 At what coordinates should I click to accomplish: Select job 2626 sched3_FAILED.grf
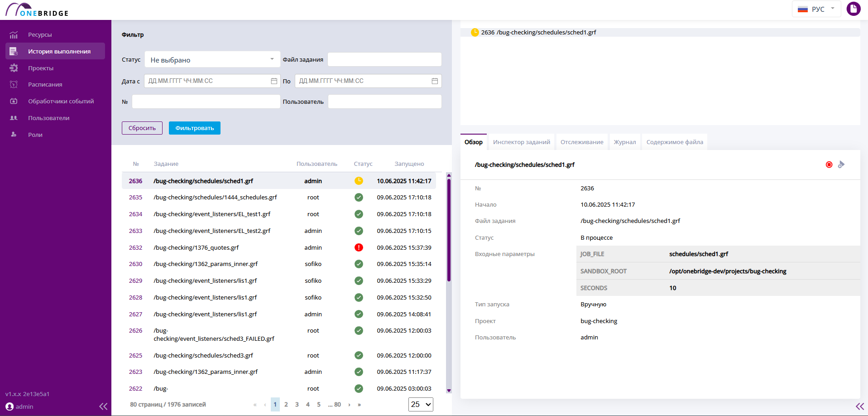(x=279, y=334)
